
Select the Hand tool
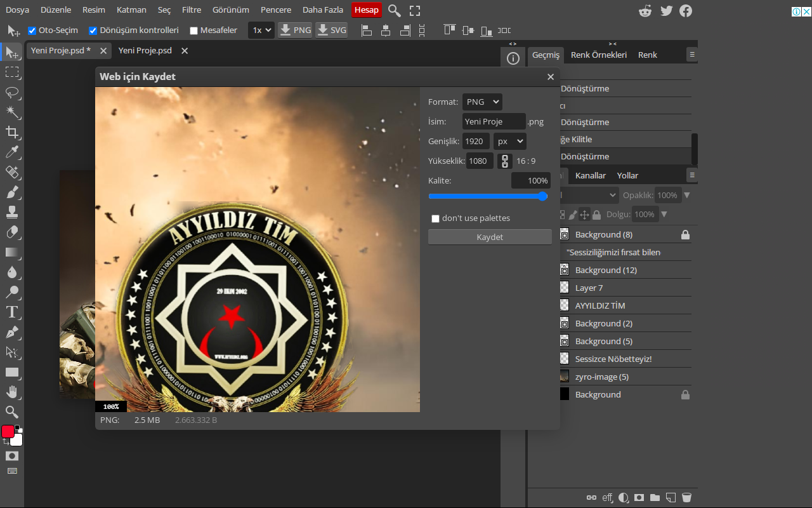click(x=12, y=392)
